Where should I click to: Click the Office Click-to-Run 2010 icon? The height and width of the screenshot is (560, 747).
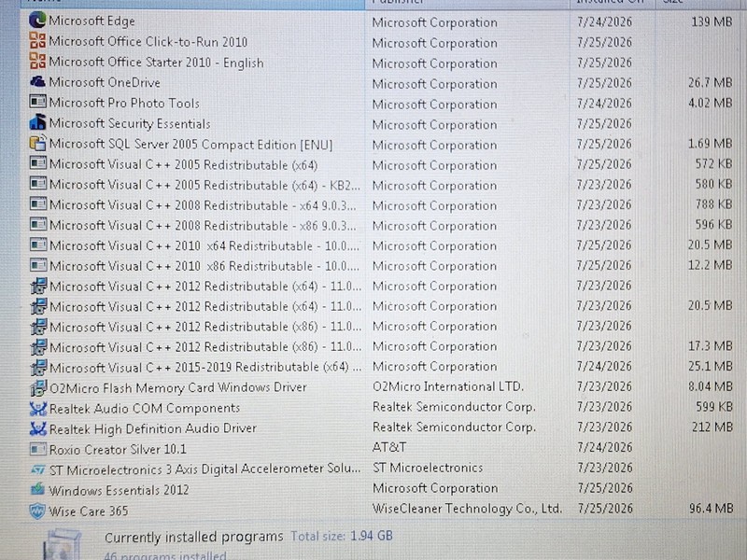click(37, 41)
